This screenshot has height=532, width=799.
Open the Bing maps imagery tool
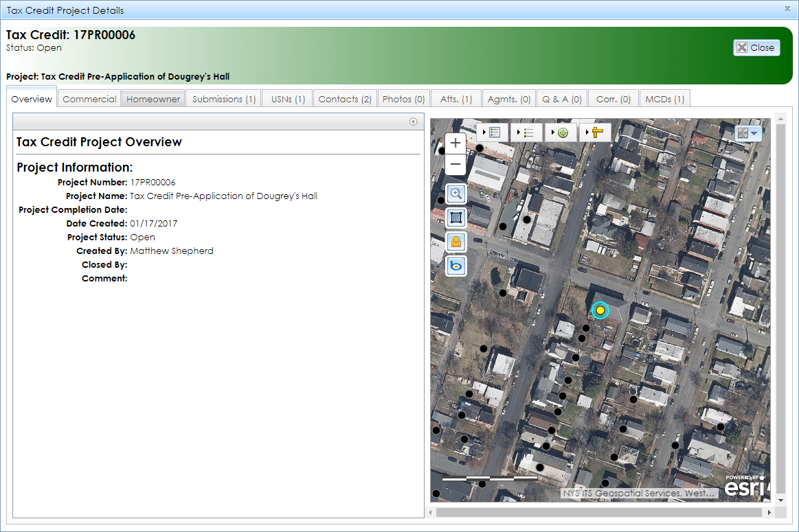pyautogui.click(x=455, y=266)
